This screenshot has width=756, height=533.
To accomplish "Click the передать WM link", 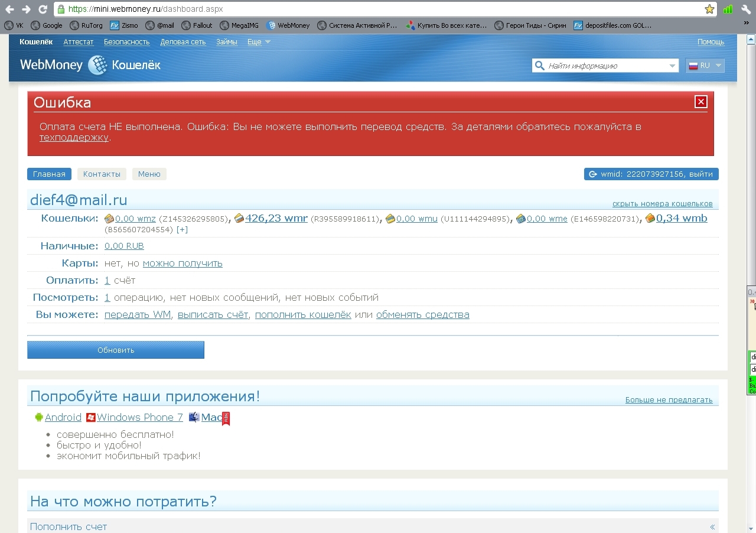I will 138,315.
